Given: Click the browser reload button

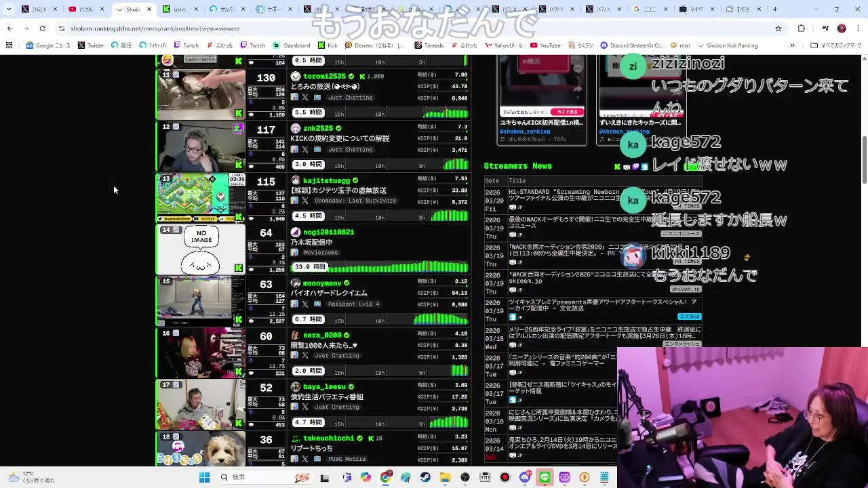Looking at the screenshot, I should 42,28.
